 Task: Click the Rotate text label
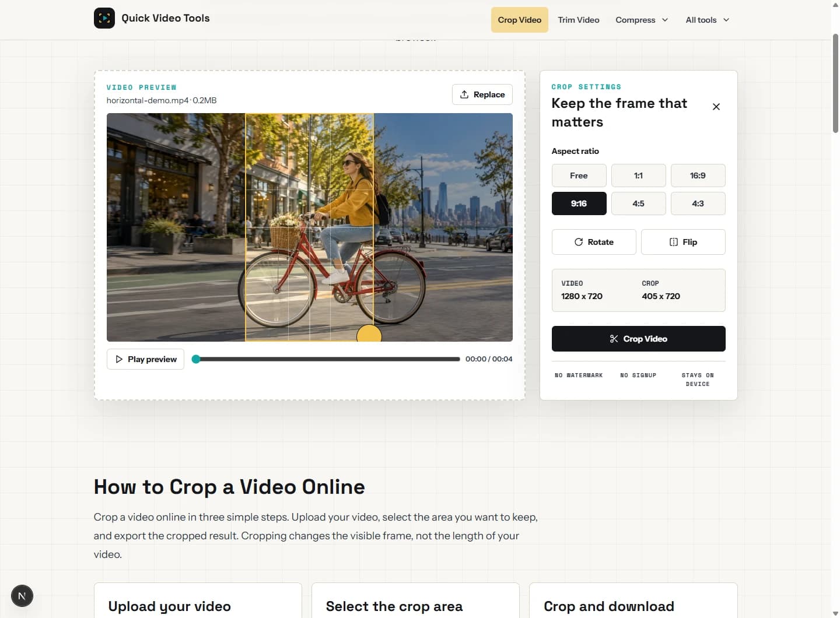pyautogui.click(x=600, y=242)
